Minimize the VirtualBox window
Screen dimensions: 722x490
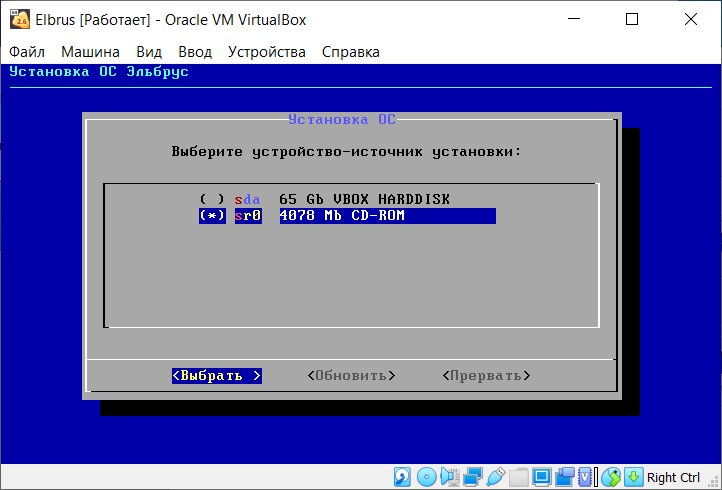[574, 19]
